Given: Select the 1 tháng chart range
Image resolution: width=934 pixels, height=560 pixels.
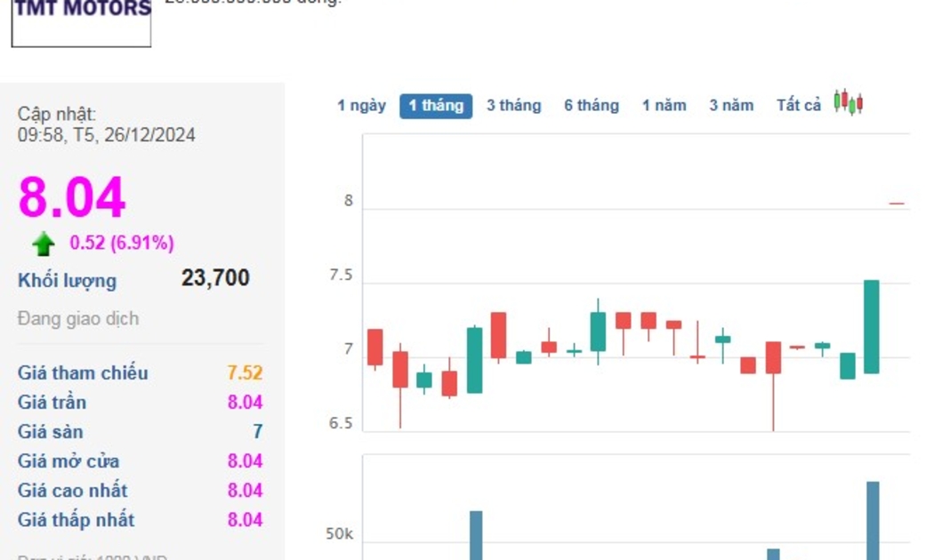Looking at the screenshot, I should pos(436,106).
